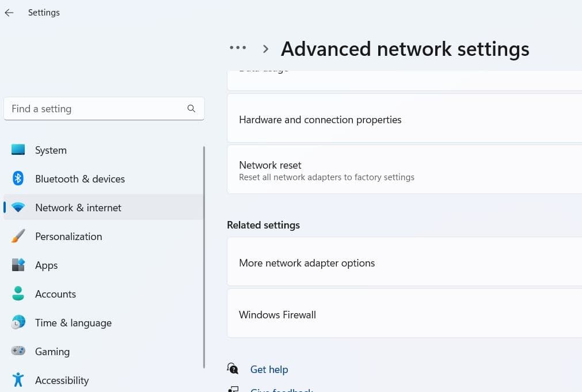Open Hardware and connection properties
This screenshot has height=392, width=582.
320,120
